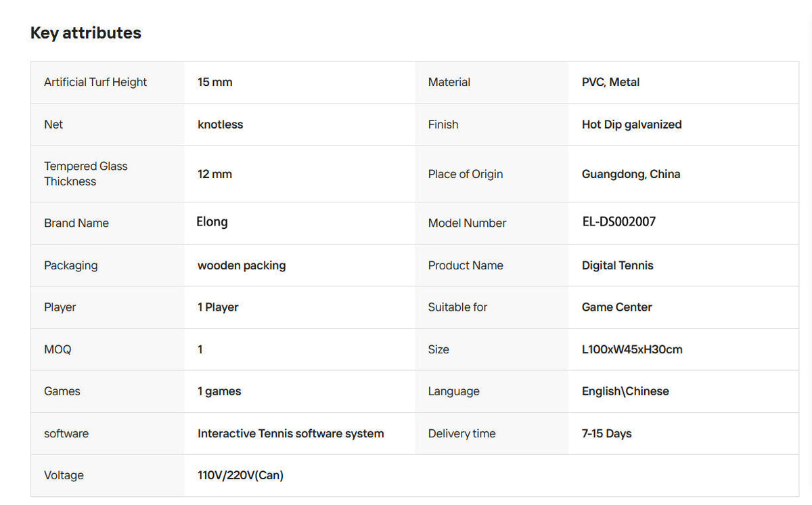The image size is (812, 505).
Task: Click the Key attributes heading
Action: (x=86, y=33)
